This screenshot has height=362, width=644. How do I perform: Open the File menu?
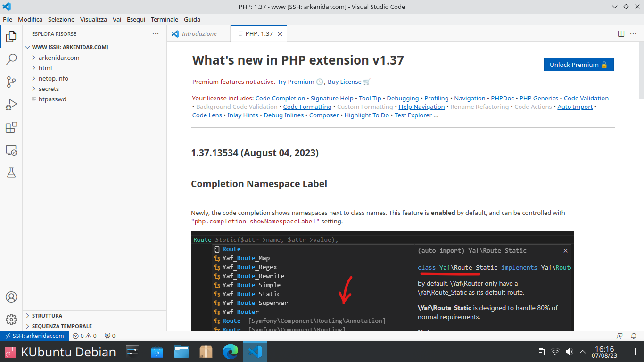coord(8,19)
